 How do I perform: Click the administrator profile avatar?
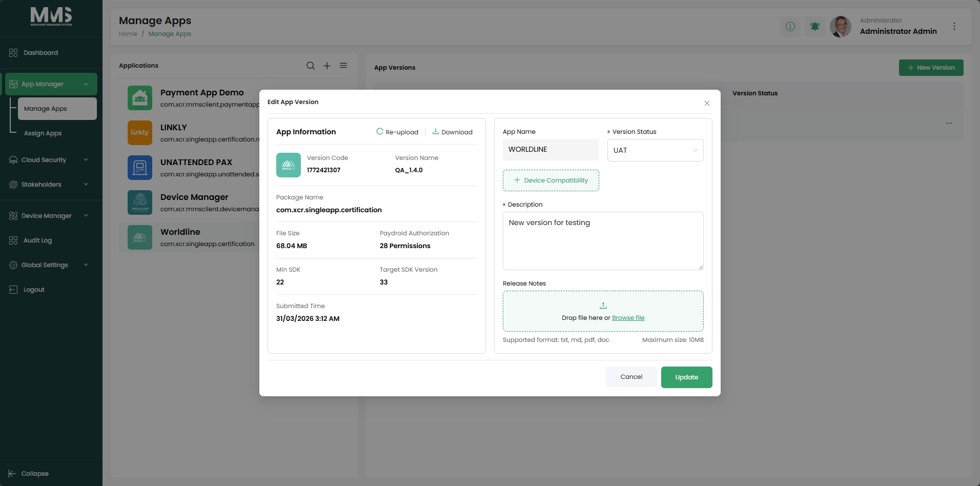click(x=841, y=26)
